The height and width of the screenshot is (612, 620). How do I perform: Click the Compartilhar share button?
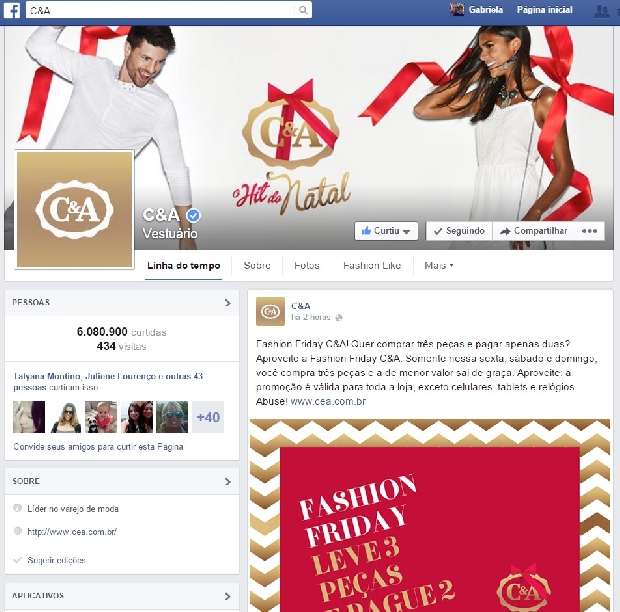pyautogui.click(x=534, y=231)
